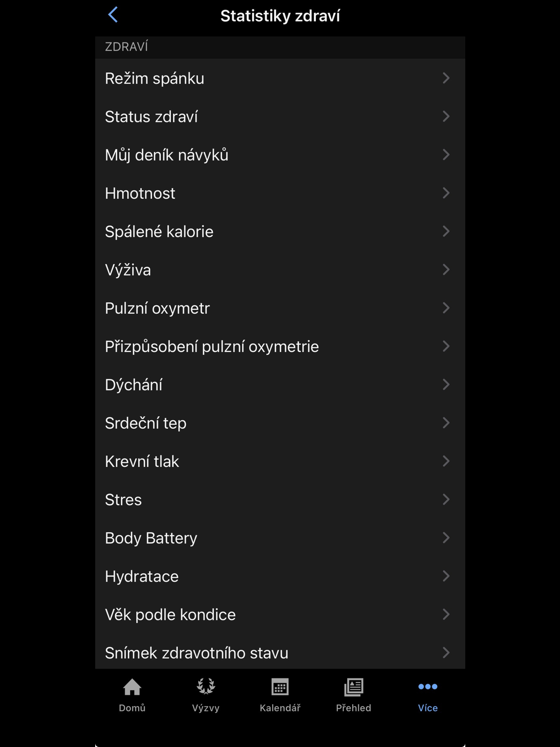The height and width of the screenshot is (747, 560).
Task: Click the chevron beside Body Battery
Action: tap(446, 538)
